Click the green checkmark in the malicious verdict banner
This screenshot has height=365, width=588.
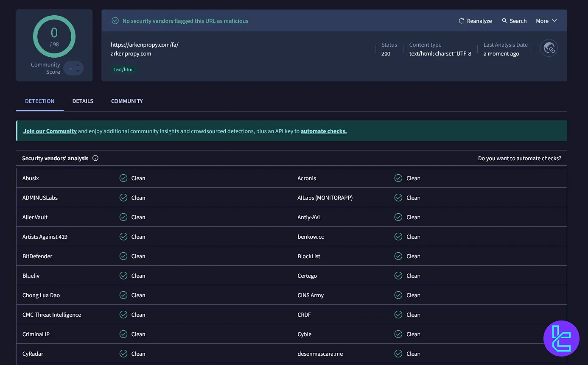click(x=115, y=20)
